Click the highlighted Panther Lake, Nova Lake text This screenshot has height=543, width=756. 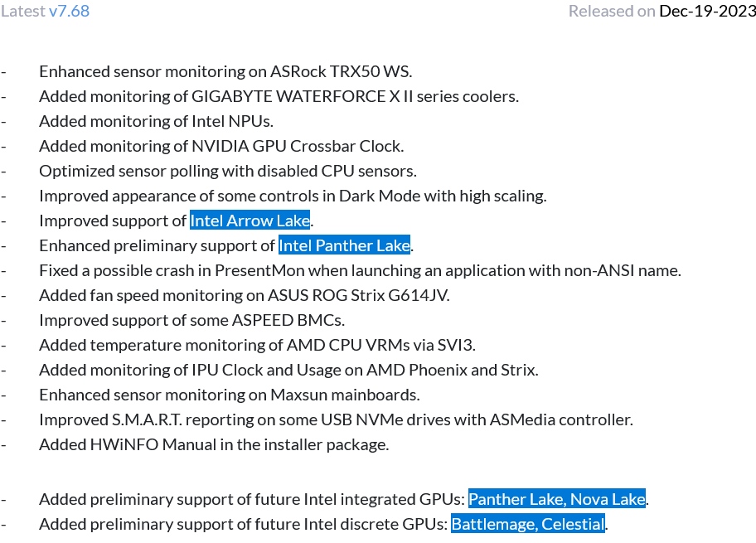coord(556,499)
